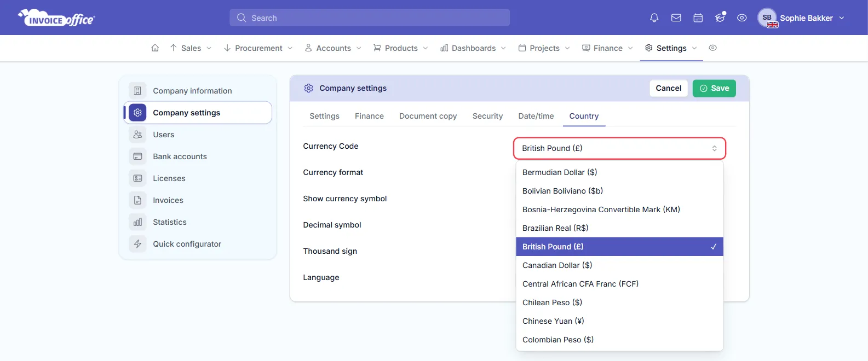Open the InvoiceOffice logo home link

(x=56, y=18)
